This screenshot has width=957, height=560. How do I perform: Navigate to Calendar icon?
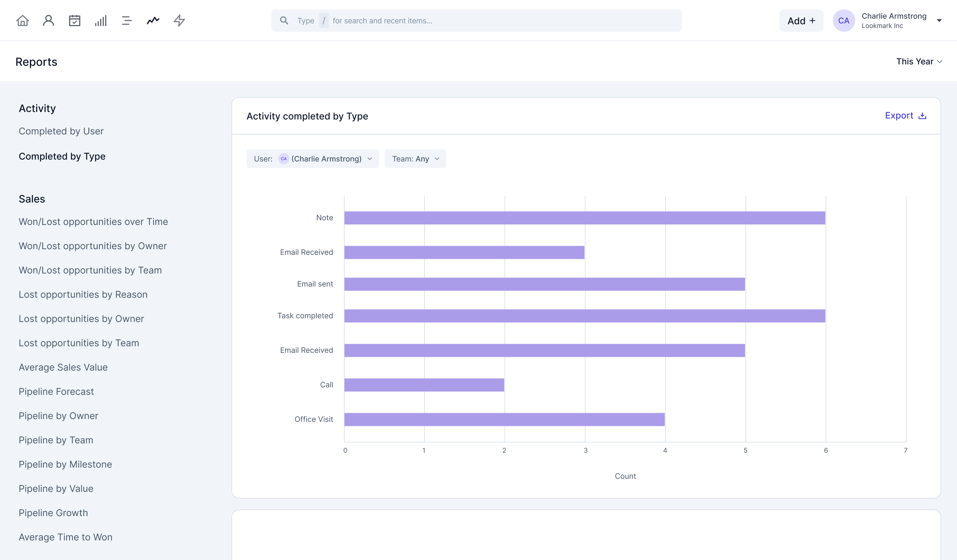tap(75, 20)
